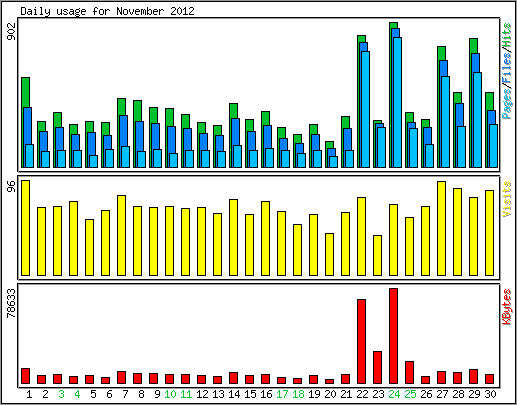This screenshot has height=405, width=517.
Task: Click the 96 scale value on Visits chart
Action: coord(11,186)
